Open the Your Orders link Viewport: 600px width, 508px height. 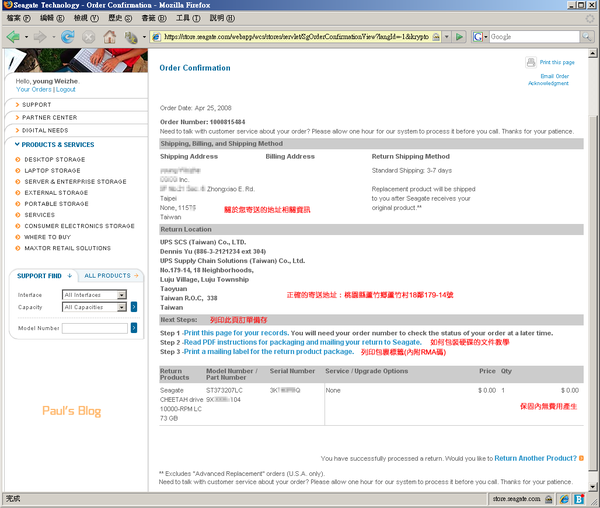click(x=34, y=90)
